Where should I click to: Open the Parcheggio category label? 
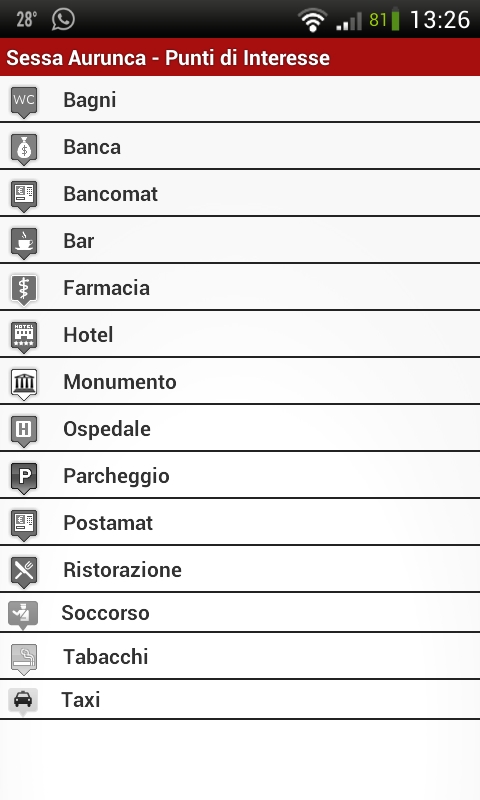click(x=116, y=477)
